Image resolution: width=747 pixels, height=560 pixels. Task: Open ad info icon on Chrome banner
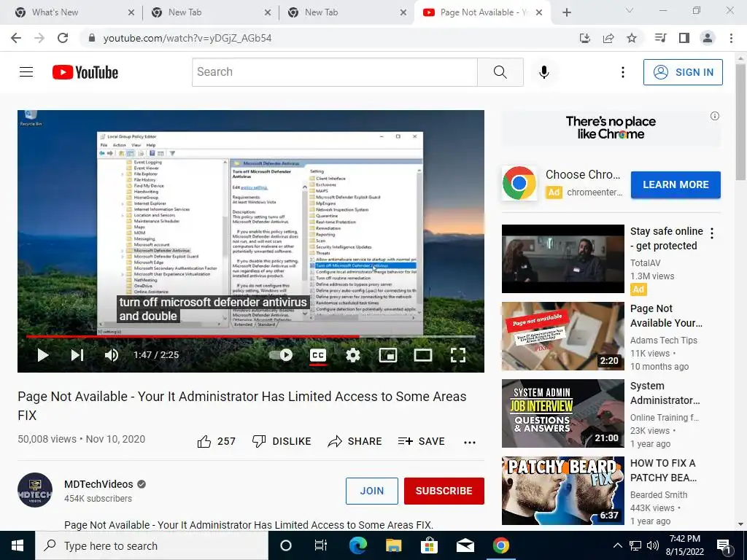tap(715, 116)
